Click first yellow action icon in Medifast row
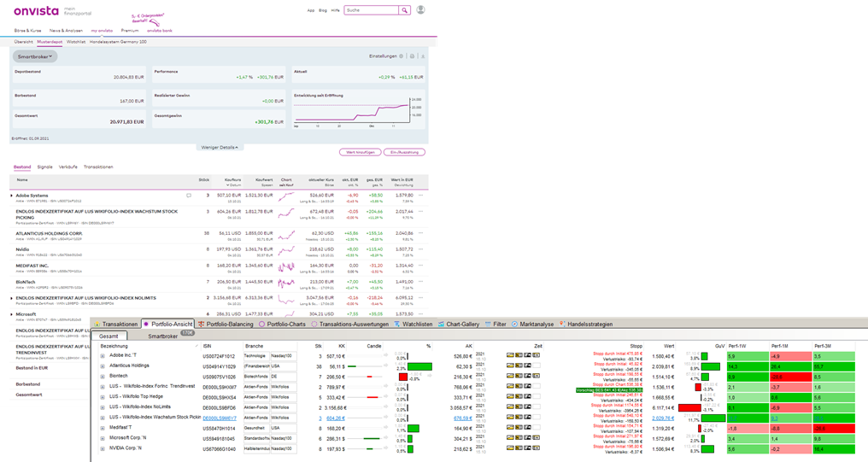 pyautogui.click(x=510, y=428)
